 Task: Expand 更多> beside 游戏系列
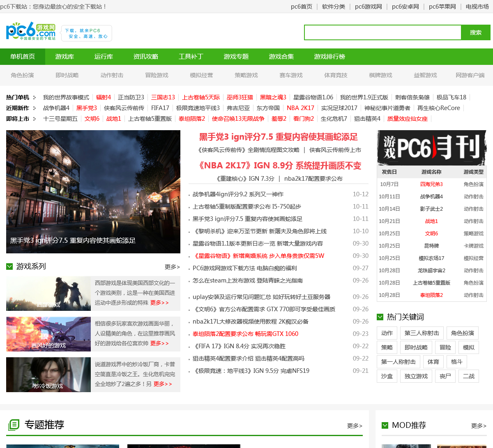coord(172,267)
